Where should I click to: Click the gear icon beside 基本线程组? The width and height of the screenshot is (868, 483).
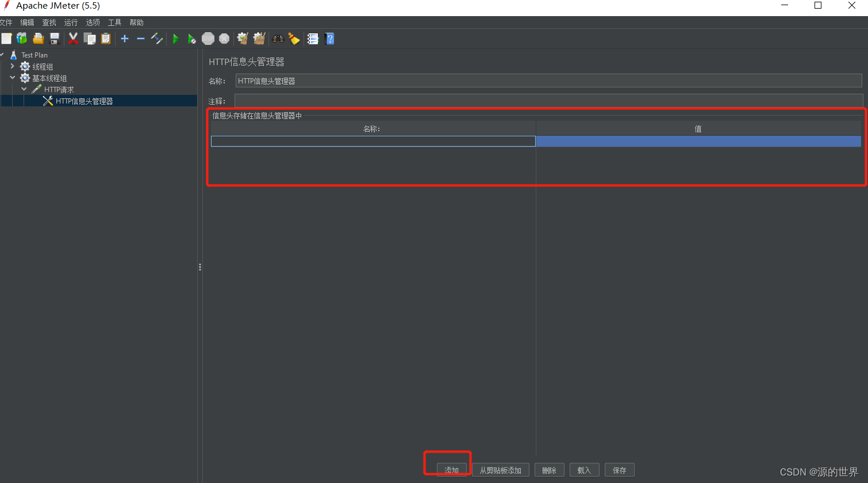click(25, 78)
